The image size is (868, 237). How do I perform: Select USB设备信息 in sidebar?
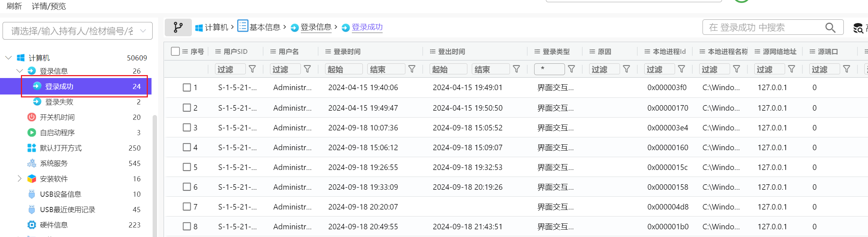[x=60, y=194]
